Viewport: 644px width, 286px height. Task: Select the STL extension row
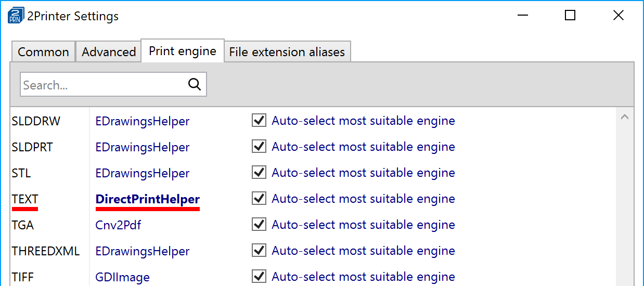pos(21,173)
